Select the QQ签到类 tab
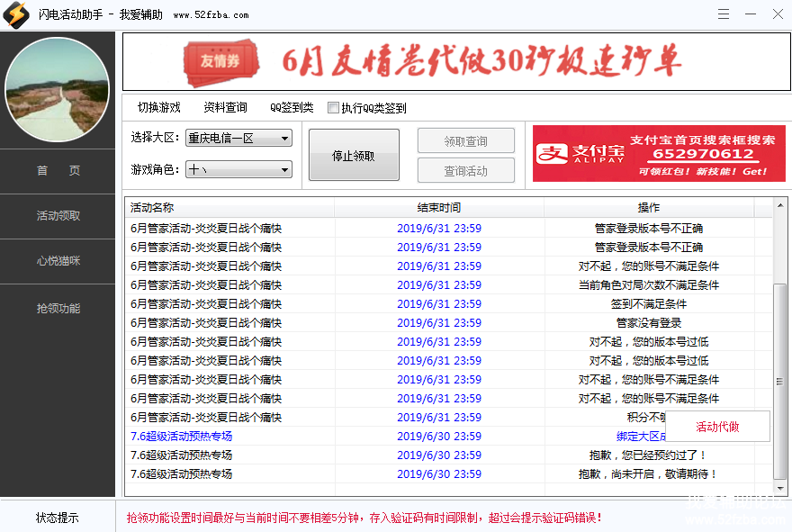 click(292, 107)
